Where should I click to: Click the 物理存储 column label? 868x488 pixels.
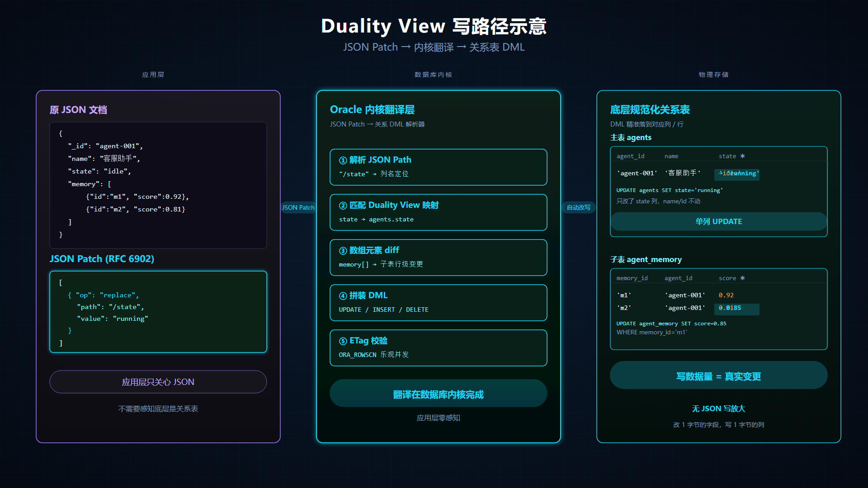714,75
